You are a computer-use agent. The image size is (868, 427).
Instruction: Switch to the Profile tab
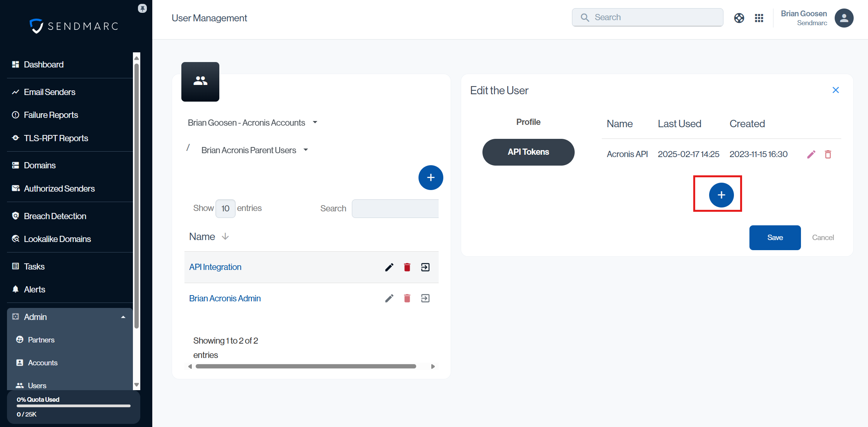pyautogui.click(x=528, y=122)
